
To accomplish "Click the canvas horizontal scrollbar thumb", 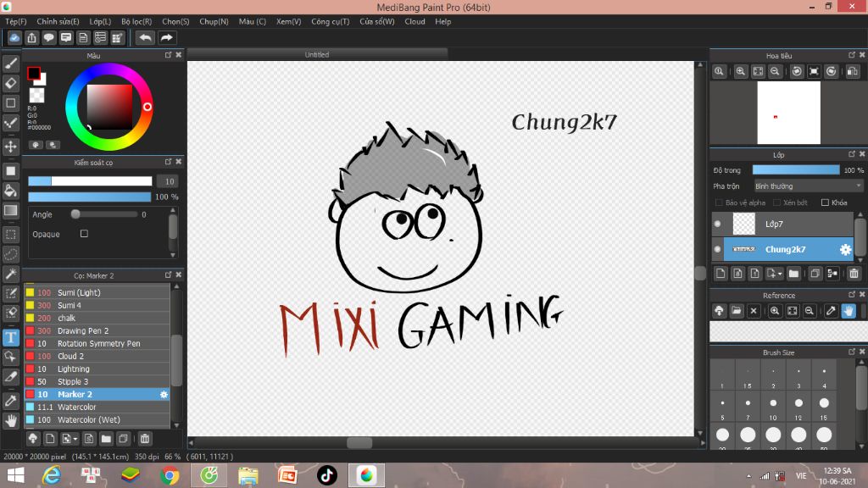I will tap(359, 442).
